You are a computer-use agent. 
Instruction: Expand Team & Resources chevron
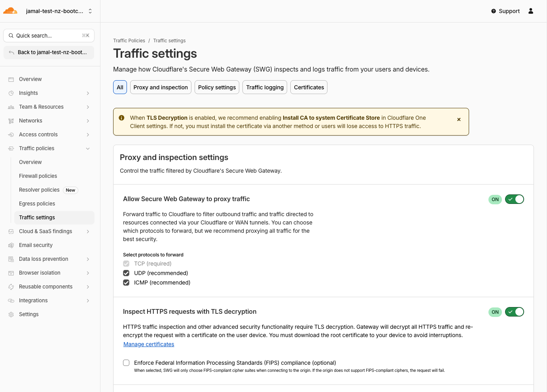(88, 107)
